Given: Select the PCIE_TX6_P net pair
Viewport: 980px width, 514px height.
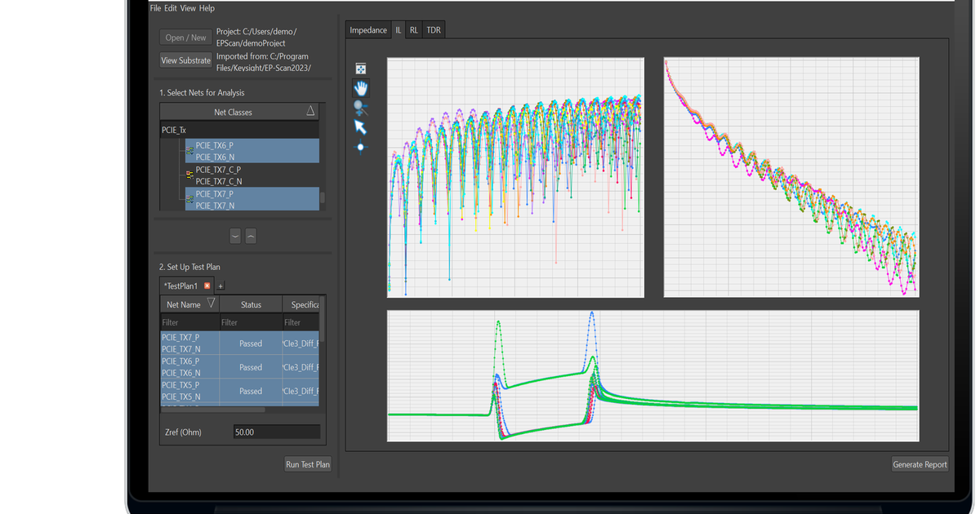Looking at the screenshot, I should coord(252,151).
